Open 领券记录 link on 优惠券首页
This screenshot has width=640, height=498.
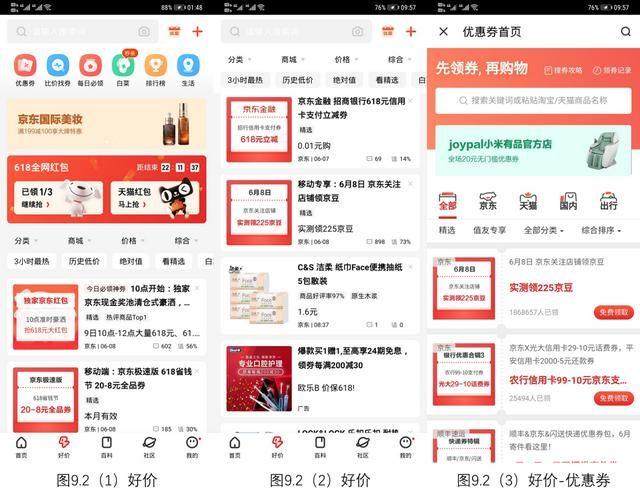[612, 70]
